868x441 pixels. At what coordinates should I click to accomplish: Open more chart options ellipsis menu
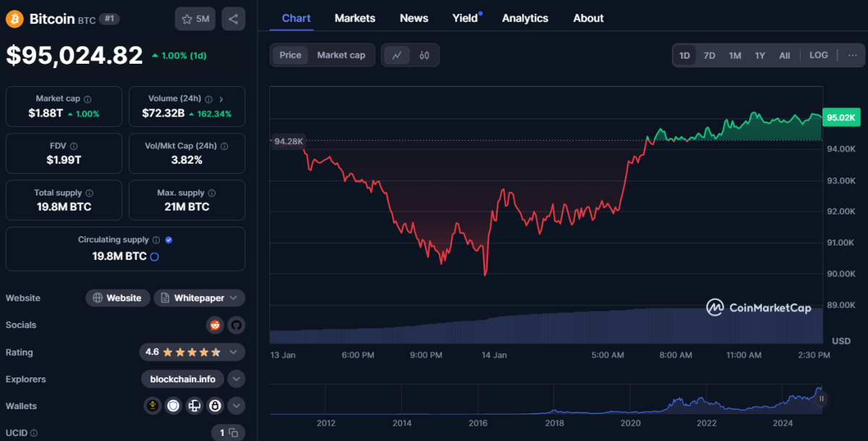852,55
